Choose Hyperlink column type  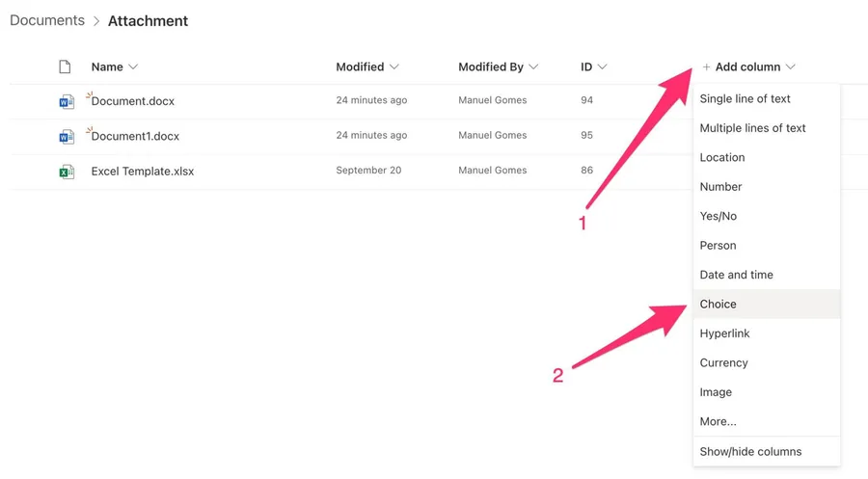(725, 333)
